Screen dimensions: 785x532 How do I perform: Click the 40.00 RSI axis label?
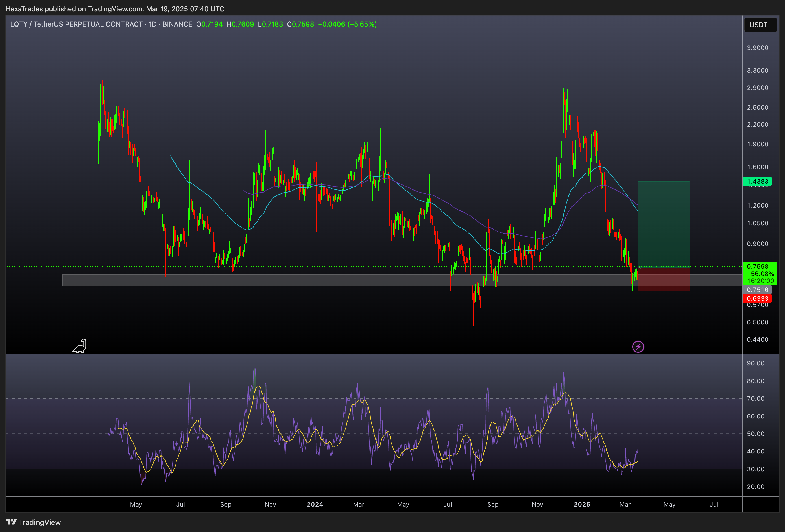(755, 452)
